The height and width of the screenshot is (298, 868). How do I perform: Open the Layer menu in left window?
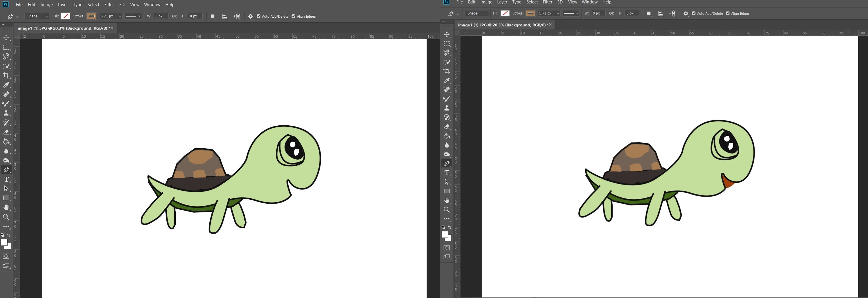pyautogui.click(x=63, y=4)
